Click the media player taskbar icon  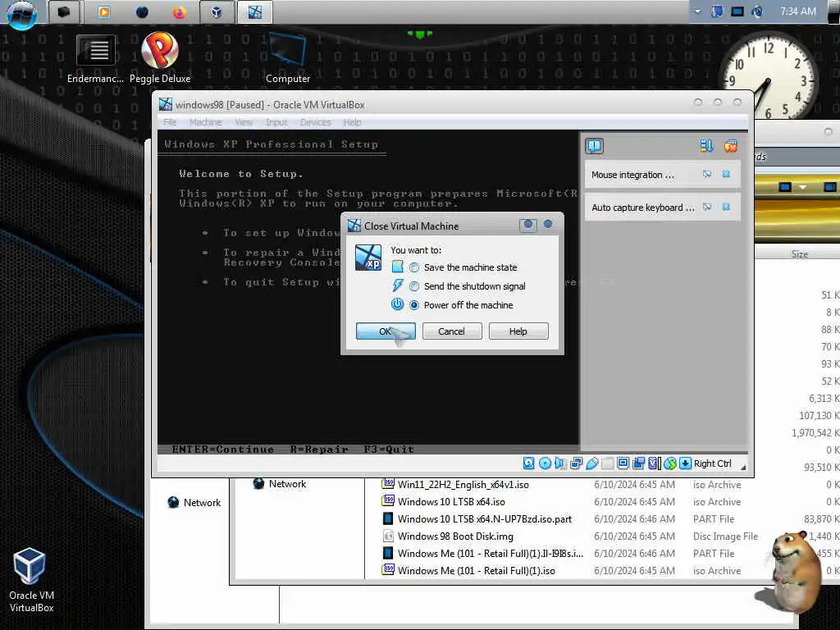point(104,11)
